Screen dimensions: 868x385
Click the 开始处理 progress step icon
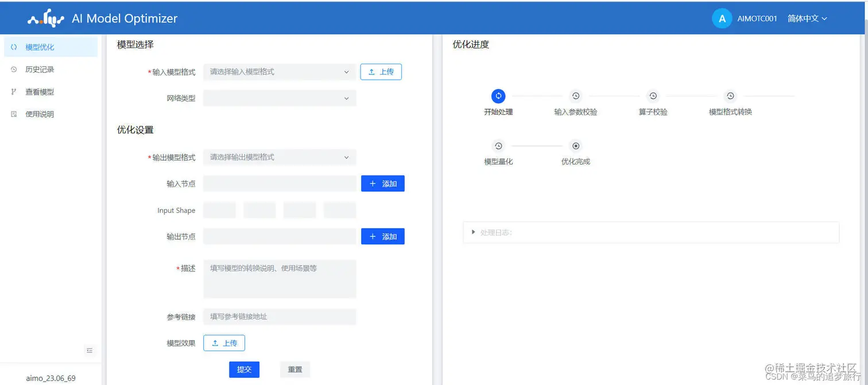498,96
